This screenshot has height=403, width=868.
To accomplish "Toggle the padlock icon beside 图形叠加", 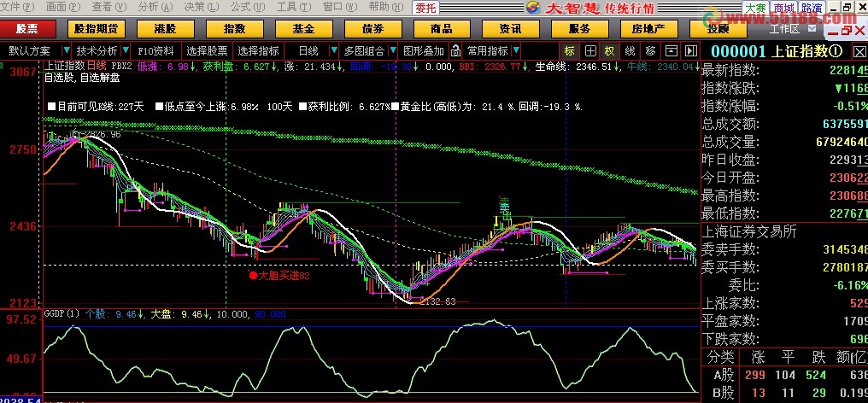I will [x=455, y=51].
